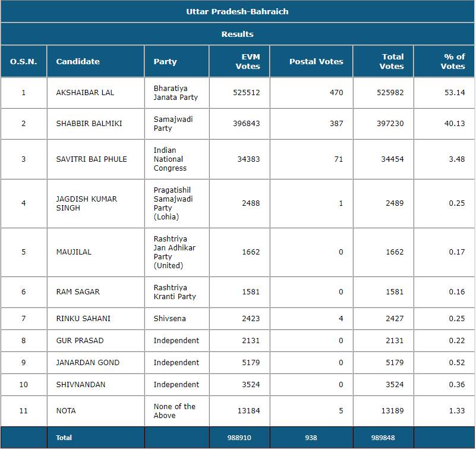Click the NOTA row

(x=65, y=410)
